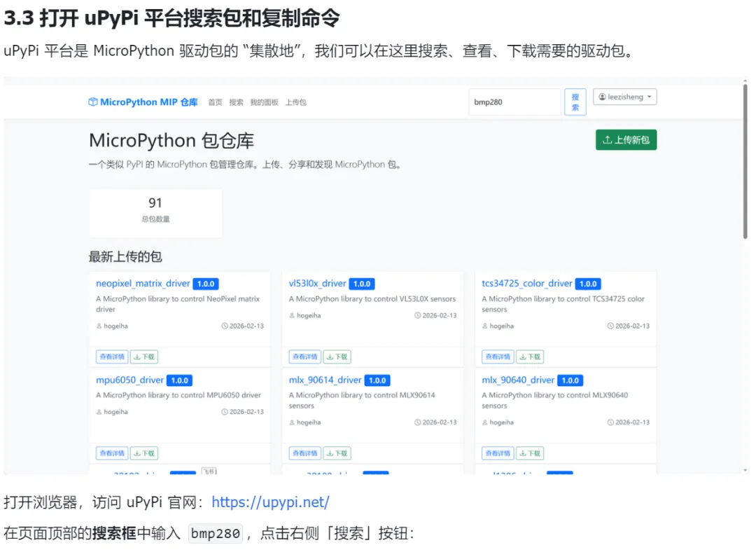View details 查看详情 for vl53l0x_driver
Screen dimensions: 756x552
tap(304, 357)
